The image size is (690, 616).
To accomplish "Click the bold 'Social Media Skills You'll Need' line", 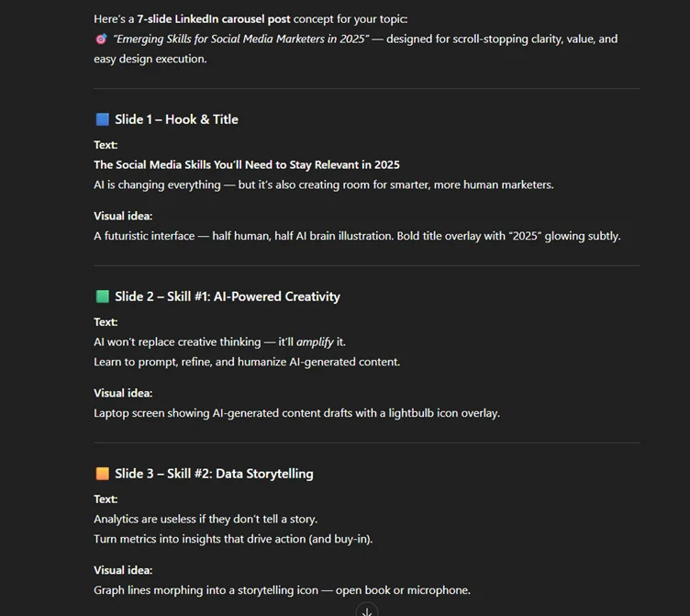I will (x=246, y=165).
